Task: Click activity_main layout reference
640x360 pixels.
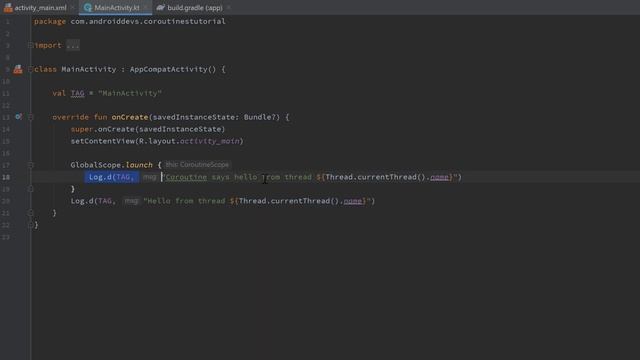Action: pyautogui.click(x=209, y=141)
